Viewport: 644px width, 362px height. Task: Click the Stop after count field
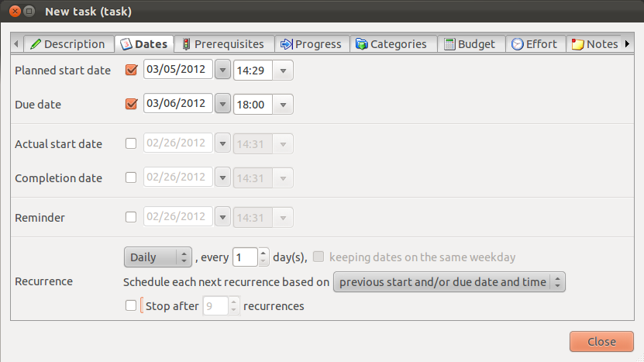215,305
